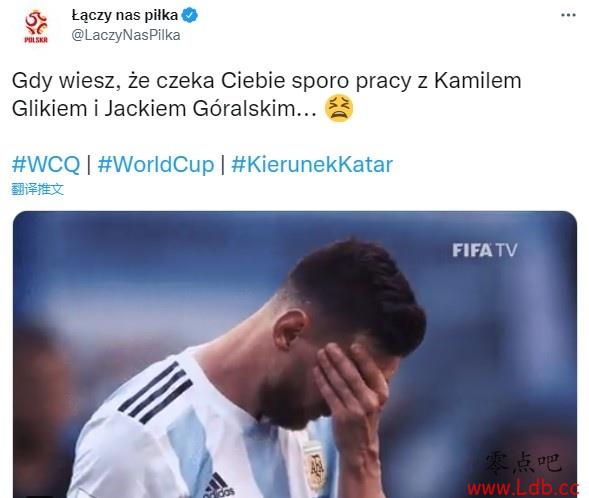Open the Łączy nas piłka profile name

pos(124,15)
